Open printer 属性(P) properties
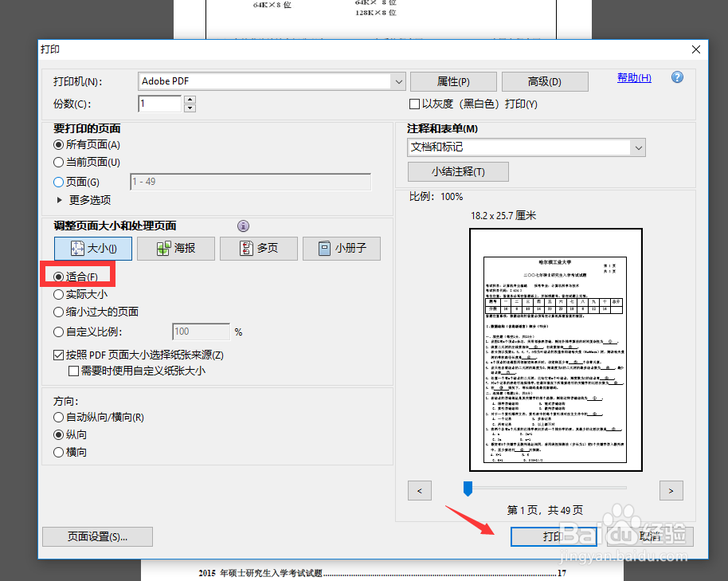This screenshot has width=728, height=581. (452, 81)
